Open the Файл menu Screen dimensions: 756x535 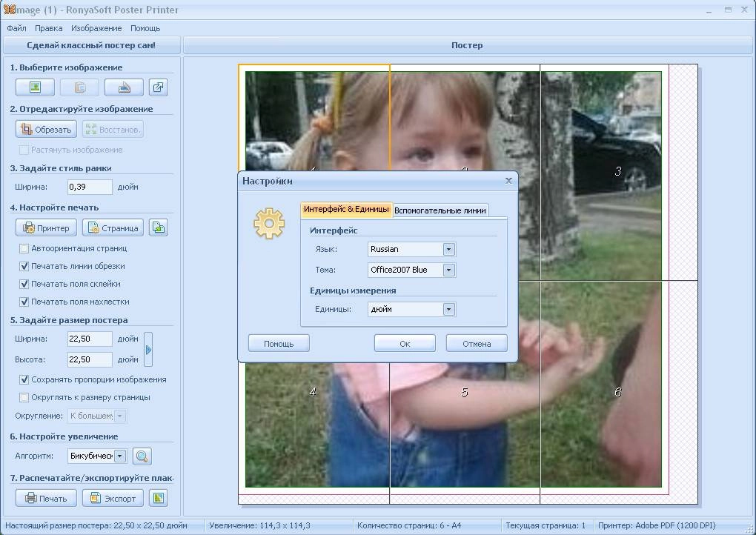(x=16, y=28)
